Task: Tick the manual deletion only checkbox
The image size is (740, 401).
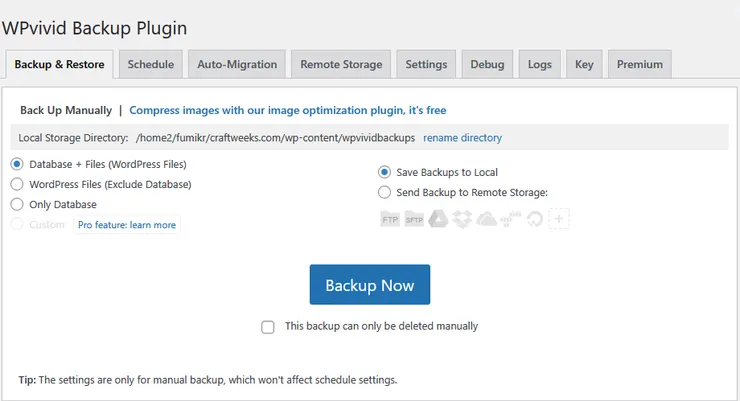Action: (x=268, y=326)
